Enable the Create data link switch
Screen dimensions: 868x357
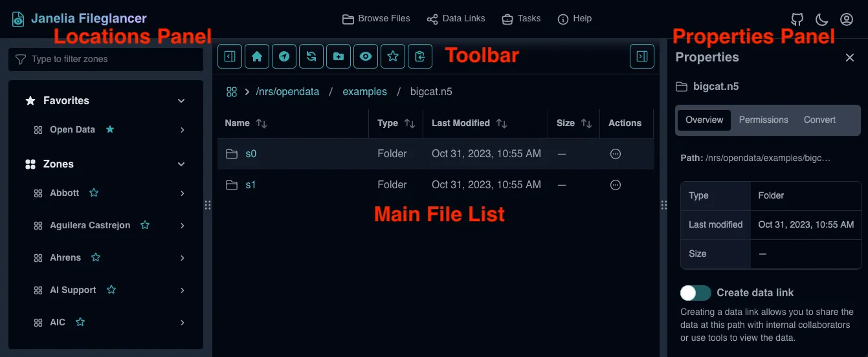point(695,293)
